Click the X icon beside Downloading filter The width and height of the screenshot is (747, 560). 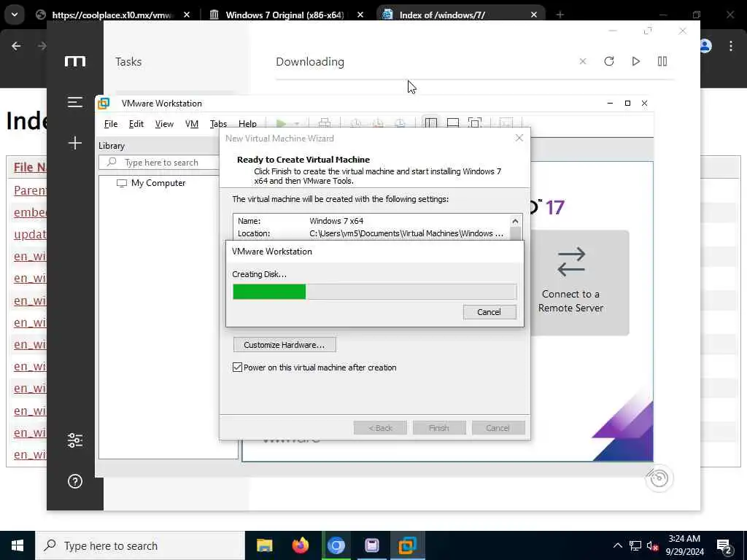pyautogui.click(x=583, y=61)
